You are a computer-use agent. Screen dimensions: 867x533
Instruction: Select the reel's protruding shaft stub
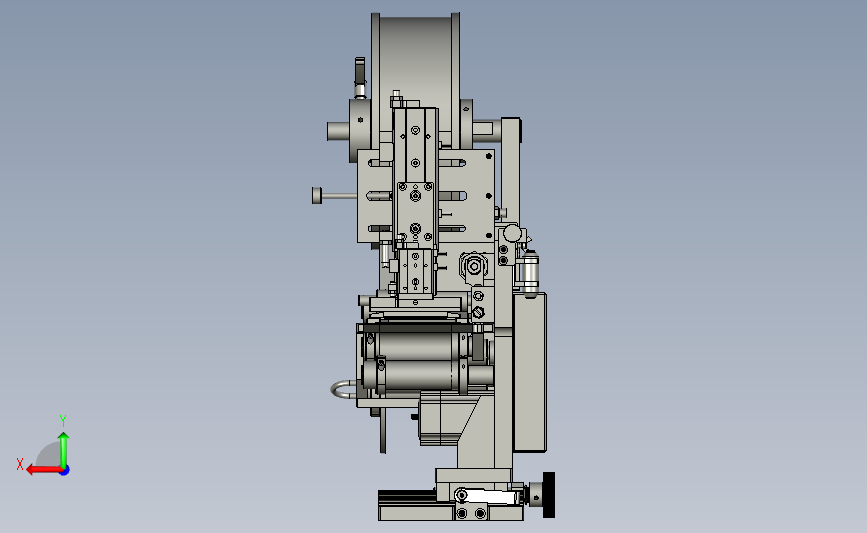338,132
